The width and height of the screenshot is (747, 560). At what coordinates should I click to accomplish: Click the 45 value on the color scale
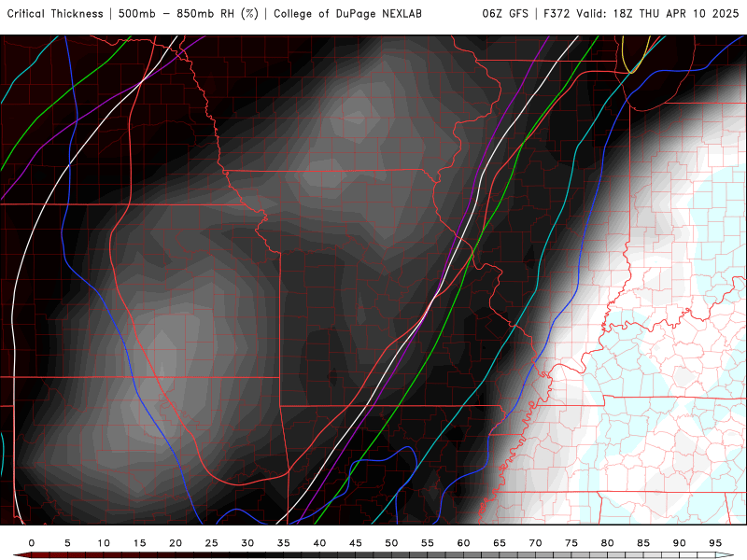(356, 543)
